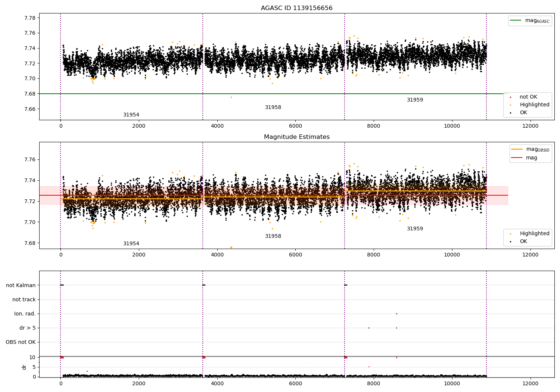Click obsid label 31959 in Magnitude Estimates plot

coord(415,229)
